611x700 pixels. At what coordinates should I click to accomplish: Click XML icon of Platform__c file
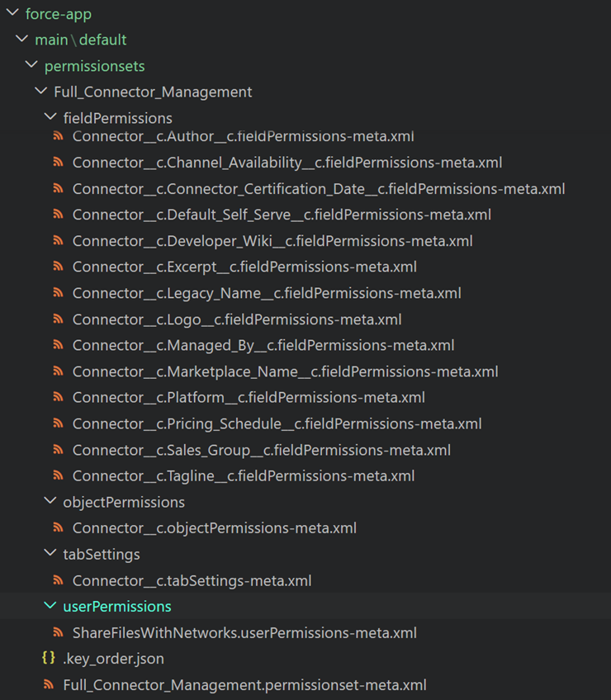58,397
